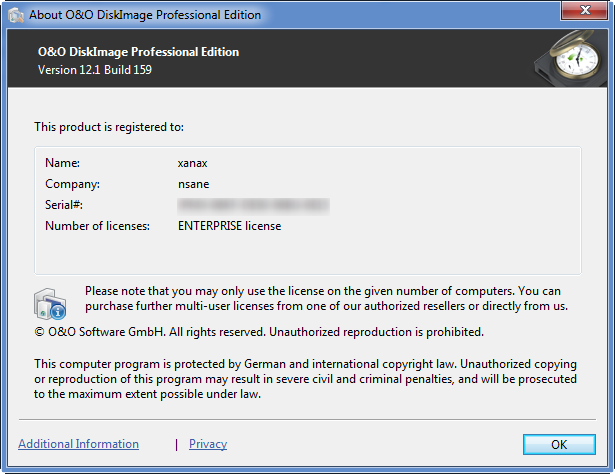Image resolution: width=615 pixels, height=474 pixels.
Task: Click the 'This product is registered to:' text
Action: [109, 127]
